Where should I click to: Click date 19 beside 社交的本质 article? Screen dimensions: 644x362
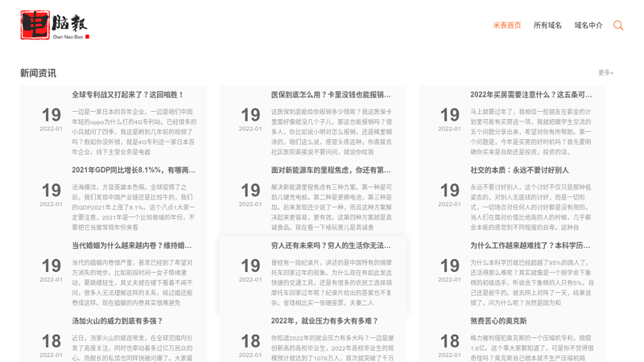click(450, 191)
